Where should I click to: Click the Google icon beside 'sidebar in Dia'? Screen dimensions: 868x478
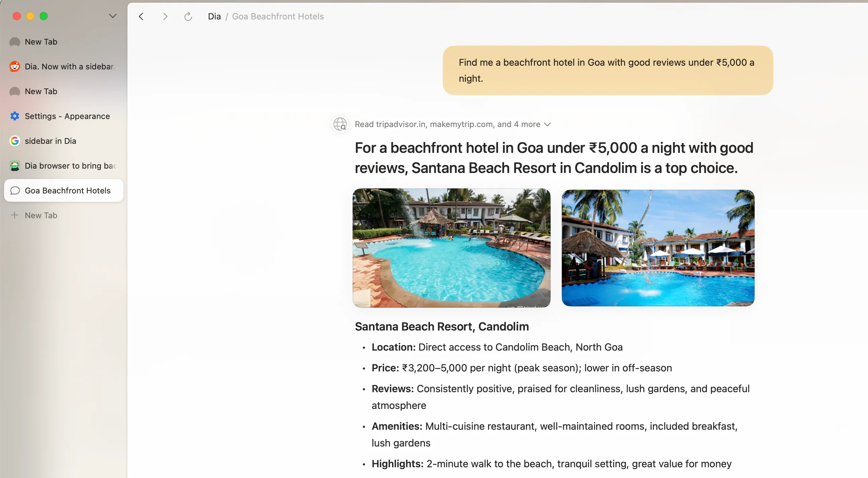click(14, 141)
